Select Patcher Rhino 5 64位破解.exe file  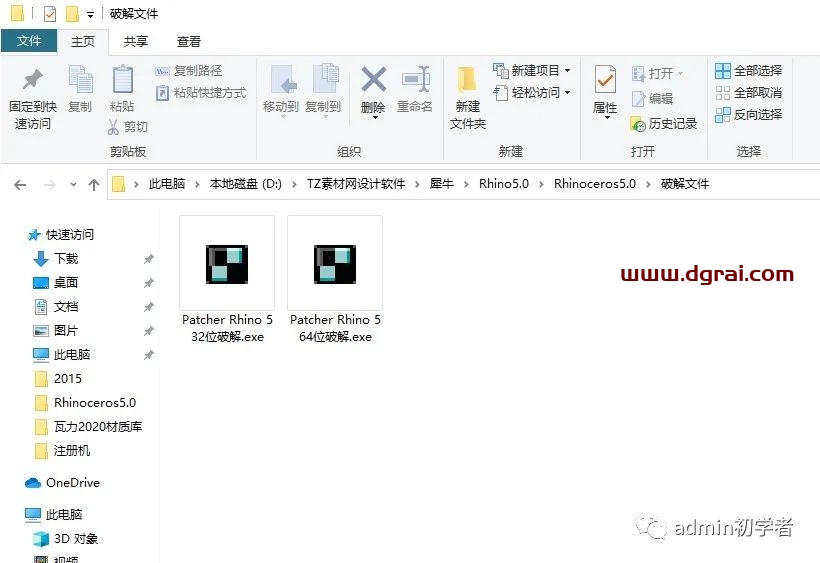coord(335,280)
